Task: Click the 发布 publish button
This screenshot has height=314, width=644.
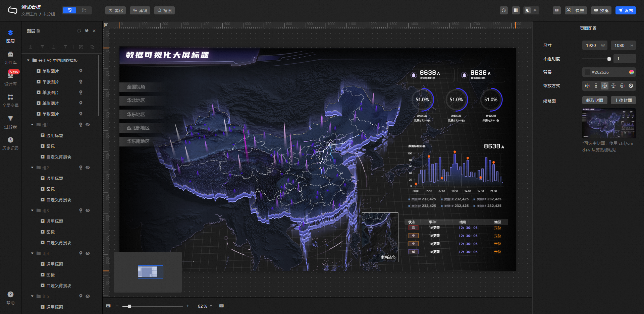Action: pyautogui.click(x=625, y=10)
